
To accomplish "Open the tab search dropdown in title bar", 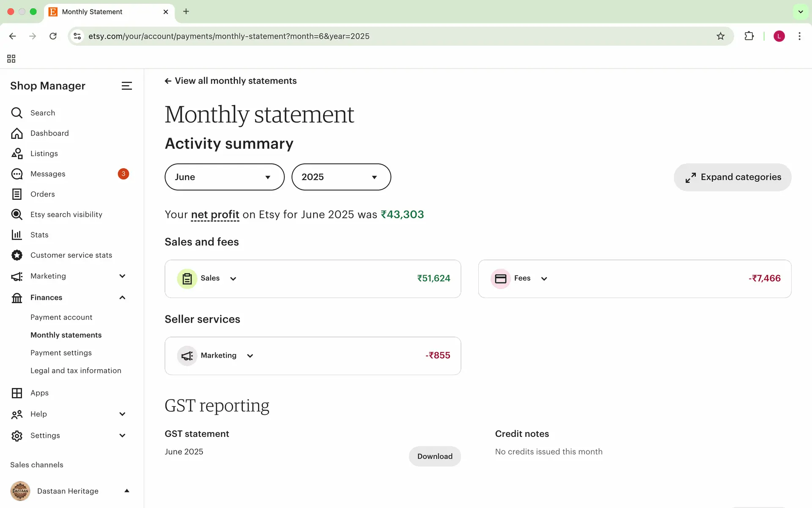I will (801, 11).
